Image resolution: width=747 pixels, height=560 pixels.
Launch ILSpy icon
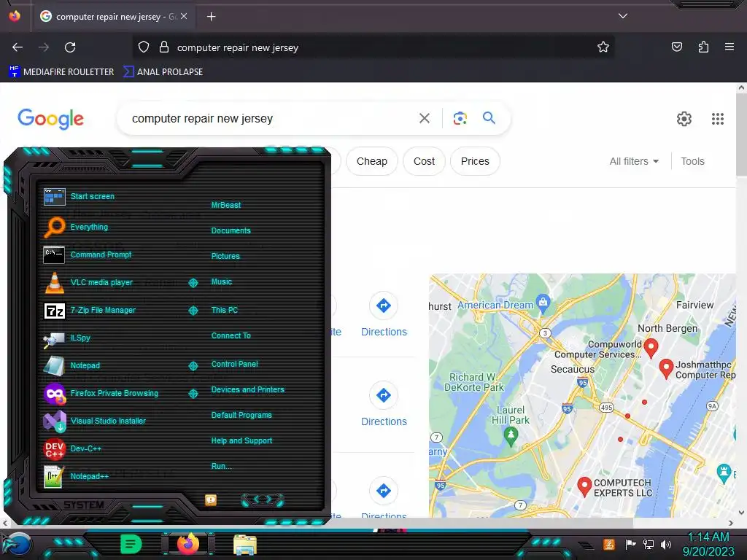pyautogui.click(x=54, y=338)
